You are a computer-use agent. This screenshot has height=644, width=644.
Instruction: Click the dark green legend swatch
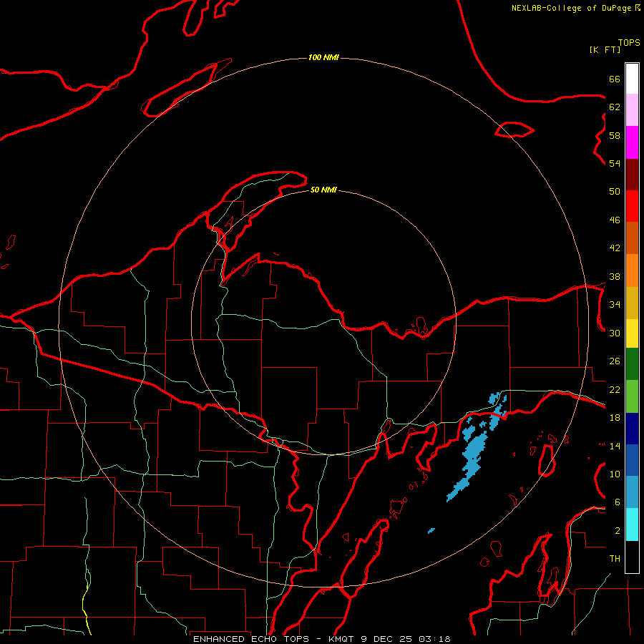632,364
